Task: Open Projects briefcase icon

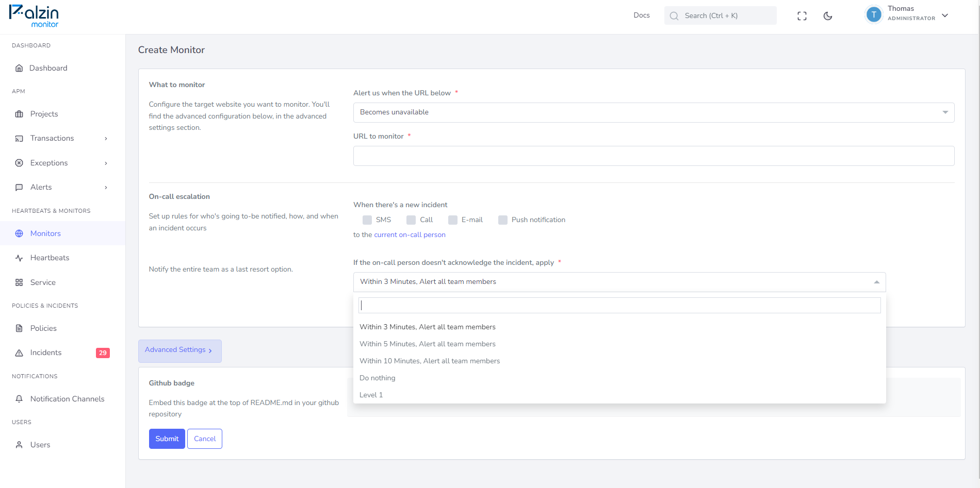Action: tap(19, 114)
